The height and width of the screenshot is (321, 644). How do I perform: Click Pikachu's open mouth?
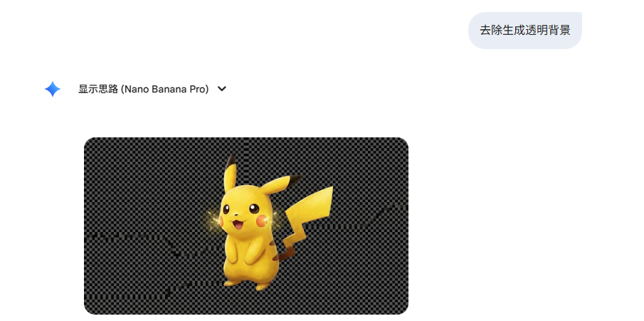coord(239,224)
